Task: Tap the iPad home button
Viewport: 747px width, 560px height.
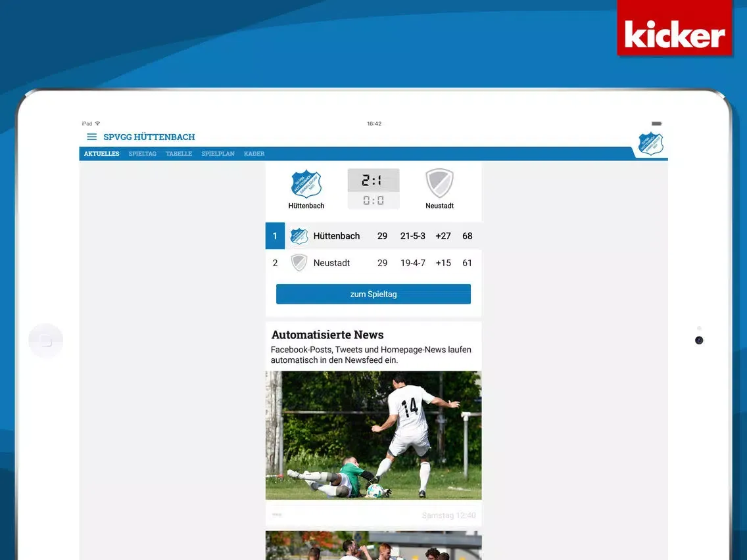Action: [x=46, y=340]
